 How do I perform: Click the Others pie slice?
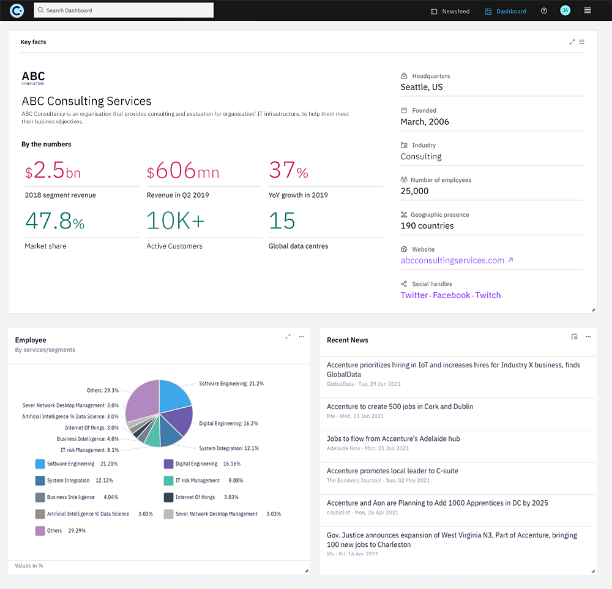pyautogui.click(x=144, y=400)
